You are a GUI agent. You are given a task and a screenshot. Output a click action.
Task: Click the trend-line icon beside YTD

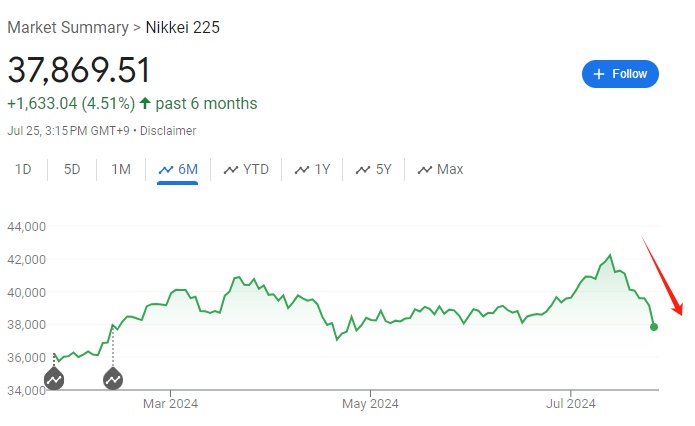[x=231, y=170]
